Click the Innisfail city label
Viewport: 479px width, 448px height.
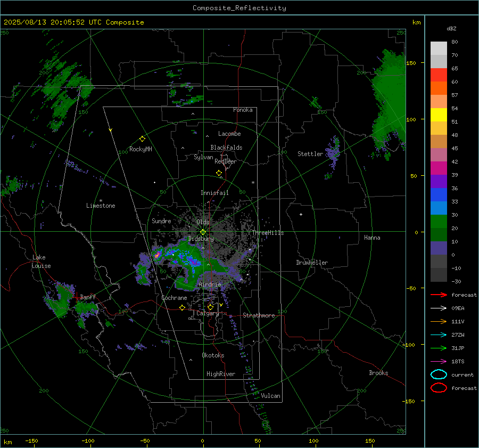coord(214,193)
